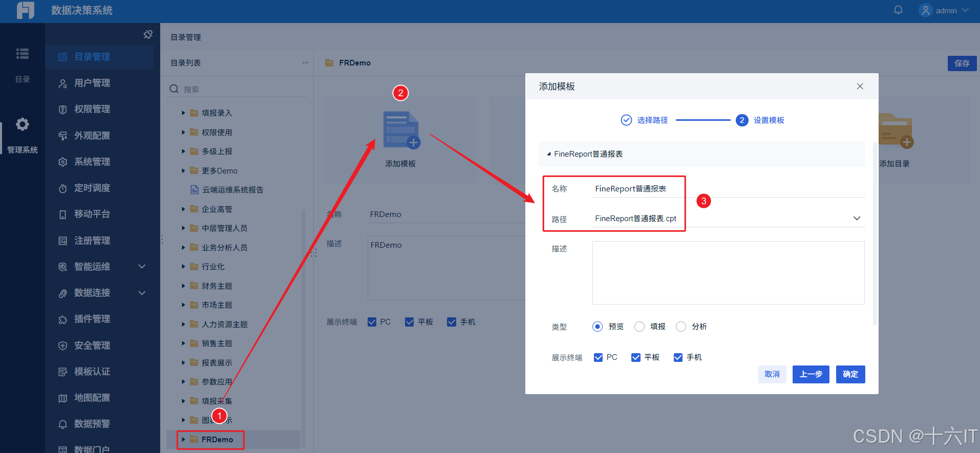Toggle 手机 checkbox in 添加模板 dialog

678,357
